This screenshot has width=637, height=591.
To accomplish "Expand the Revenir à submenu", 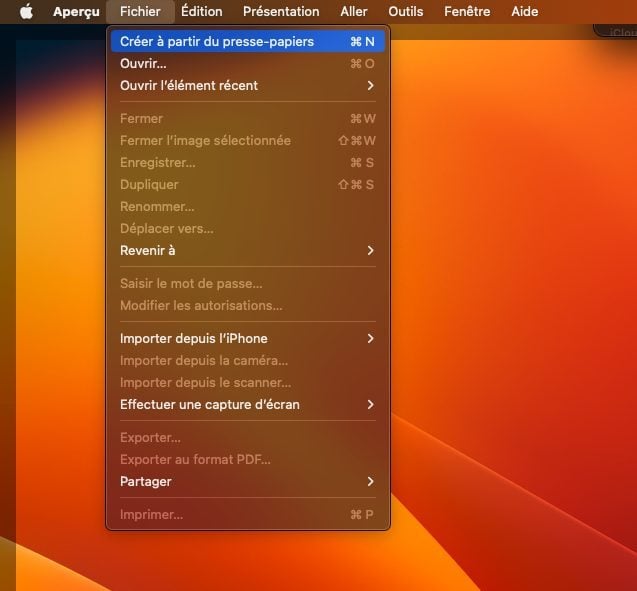I will click(248, 250).
